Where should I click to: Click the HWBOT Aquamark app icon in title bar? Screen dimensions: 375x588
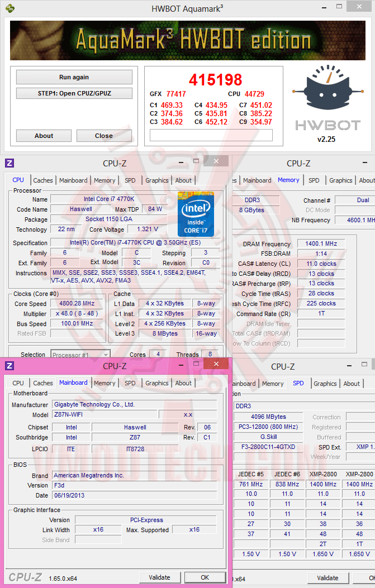[x=10, y=8]
